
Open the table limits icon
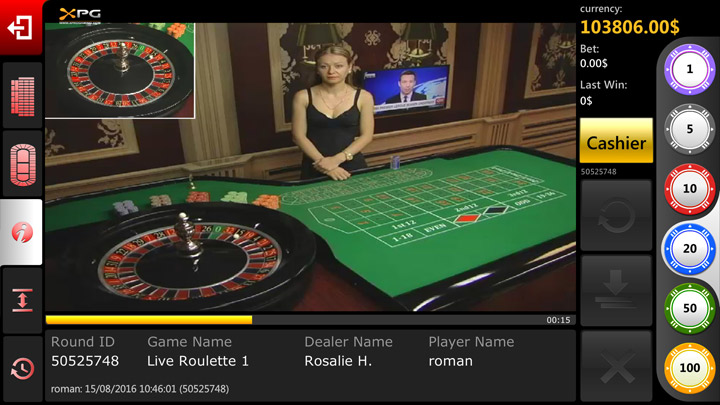[22, 301]
